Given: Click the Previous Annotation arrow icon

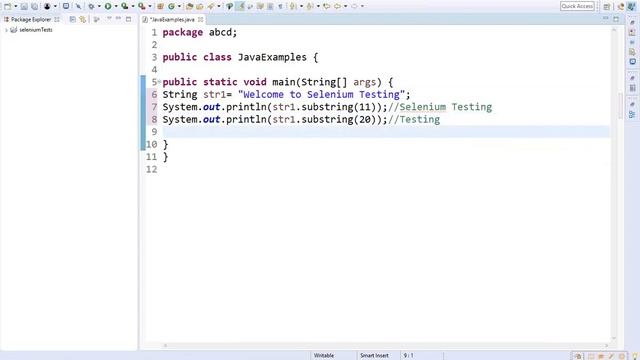Looking at the screenshot, I should 310,6.
